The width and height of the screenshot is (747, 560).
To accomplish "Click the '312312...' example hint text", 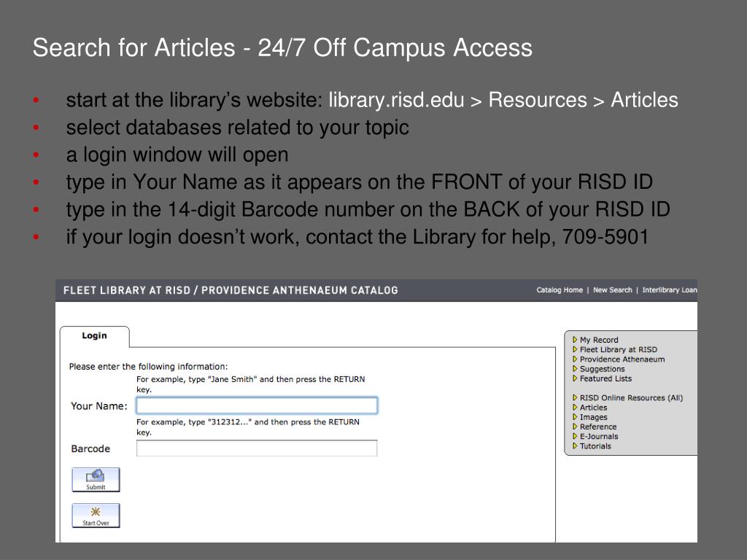I will (248, 427).
